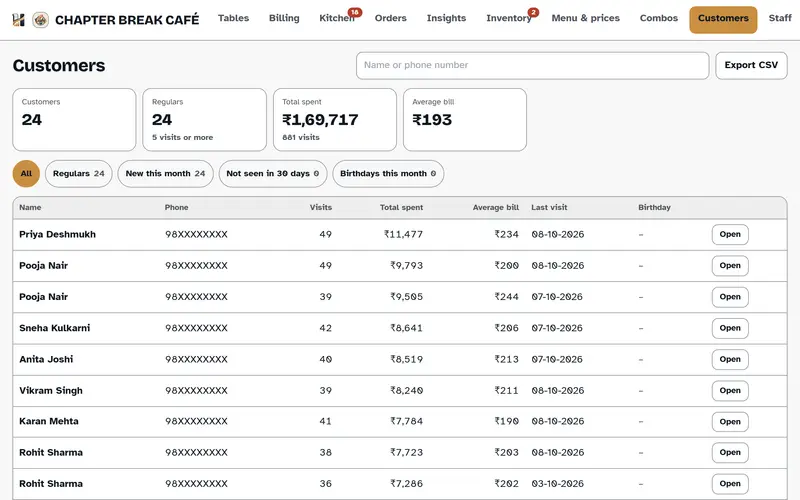Open Rohit Sharma with 38 visits
The width and height of the screenshot is (800, 500).
click(730, 453)
